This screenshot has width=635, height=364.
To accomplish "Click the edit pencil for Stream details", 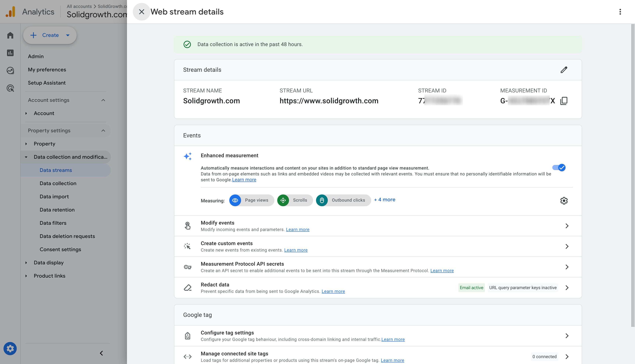I will click(x=564, y=70).
